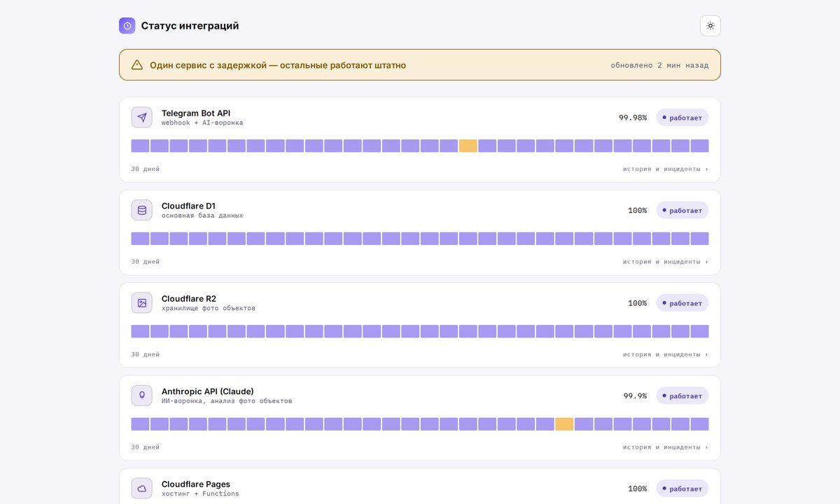
Task: Click the 99.9% uptime value for Anthropic
Action: click(x=635, y=395)
